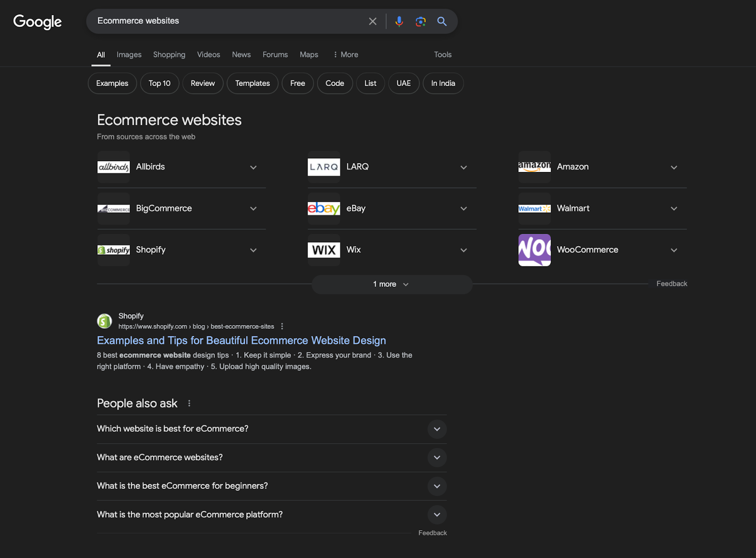Expand the Shopify entry chevron
This screenshot has width=756, height=558.
tap(253, 250)
